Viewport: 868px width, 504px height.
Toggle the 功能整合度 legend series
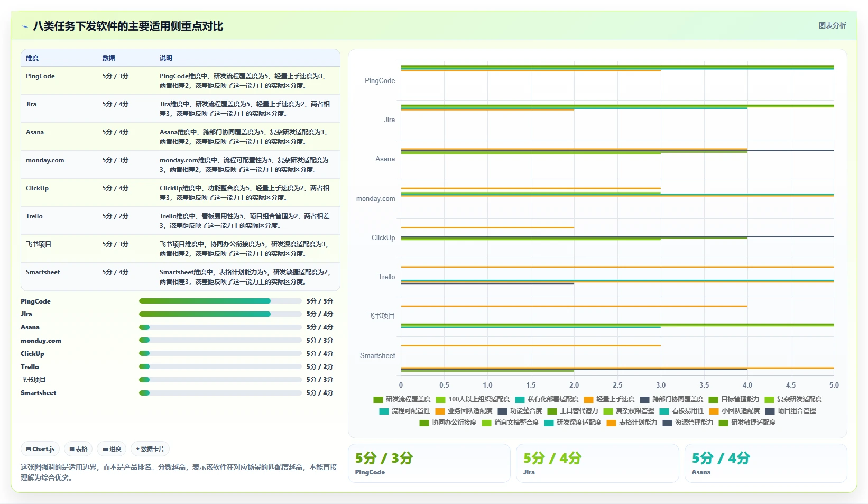tap(520, 411)
